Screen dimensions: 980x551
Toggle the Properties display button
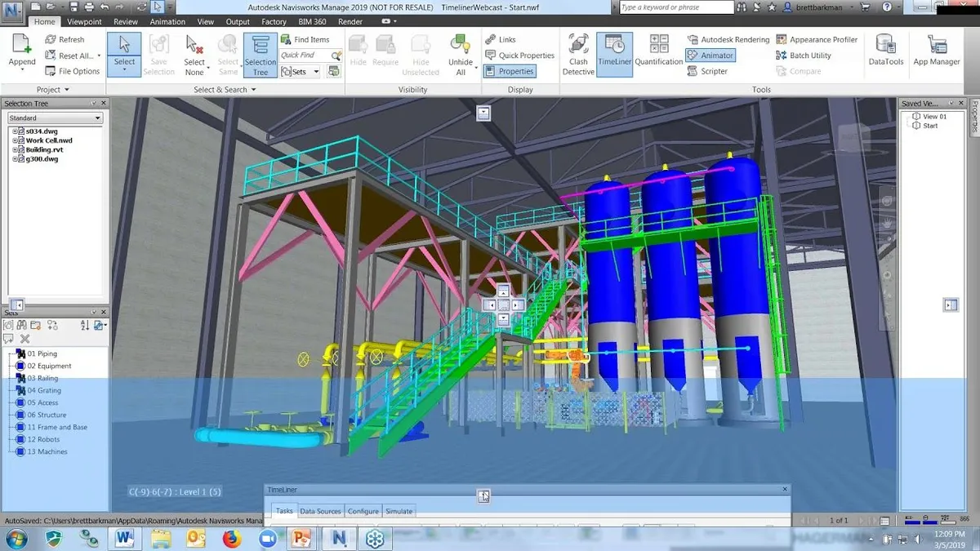tap(509, 71)
